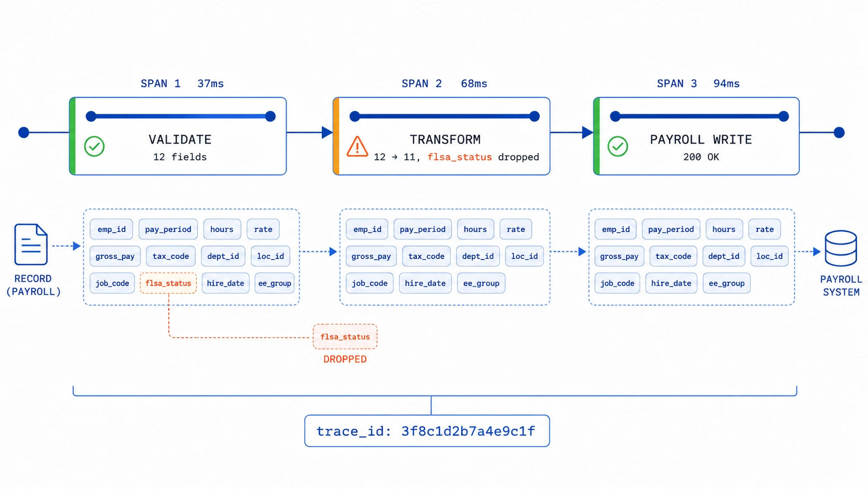Select job_code chip in the PAYROLL WRITE field group
Viewport: 868px width, 489px height.
(x=617, y=283)
